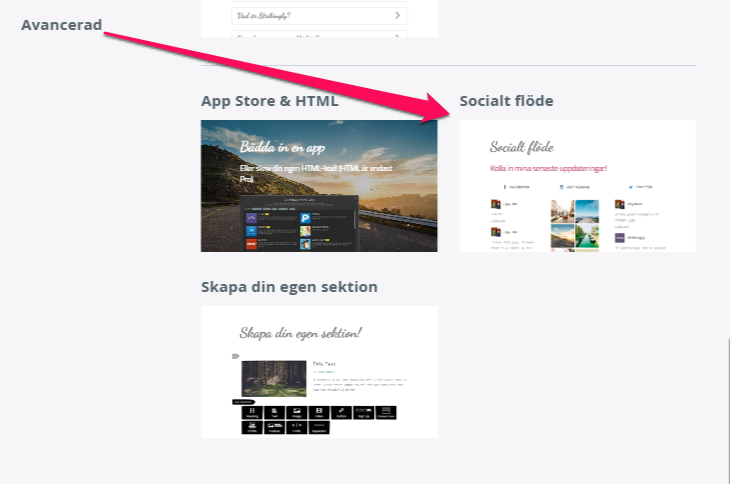The height and width of the screenshot is (484, 730).
Task: Expand the 'Vad är Strikingly?' FAQ row
Action: [319, 16]
